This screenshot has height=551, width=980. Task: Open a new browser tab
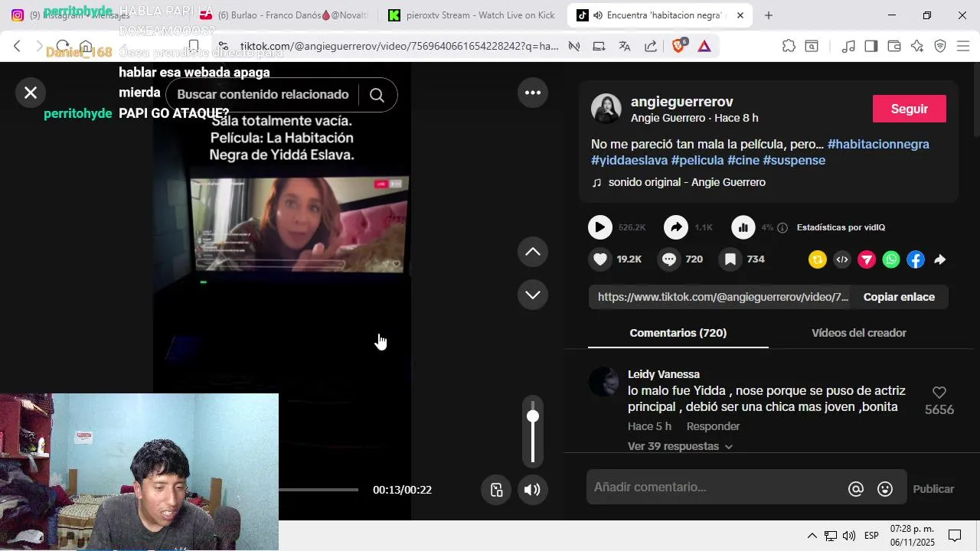[x=769, y=15]
